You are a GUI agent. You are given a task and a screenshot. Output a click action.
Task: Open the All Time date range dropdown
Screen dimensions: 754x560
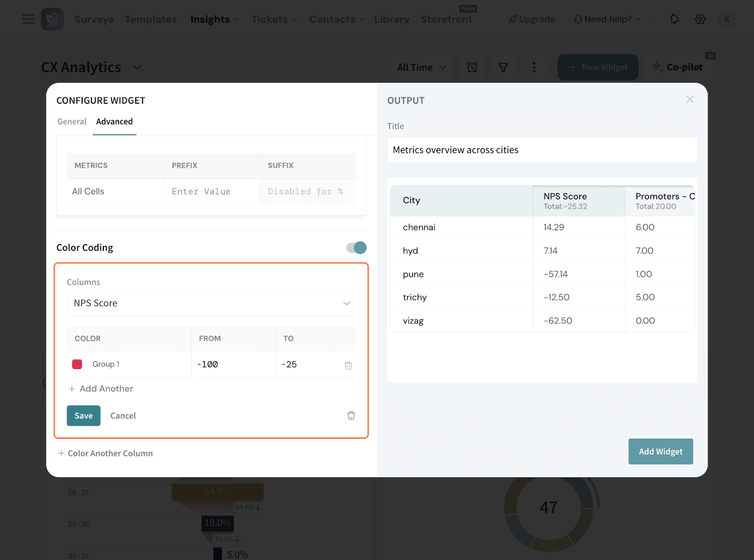[421, 67]
